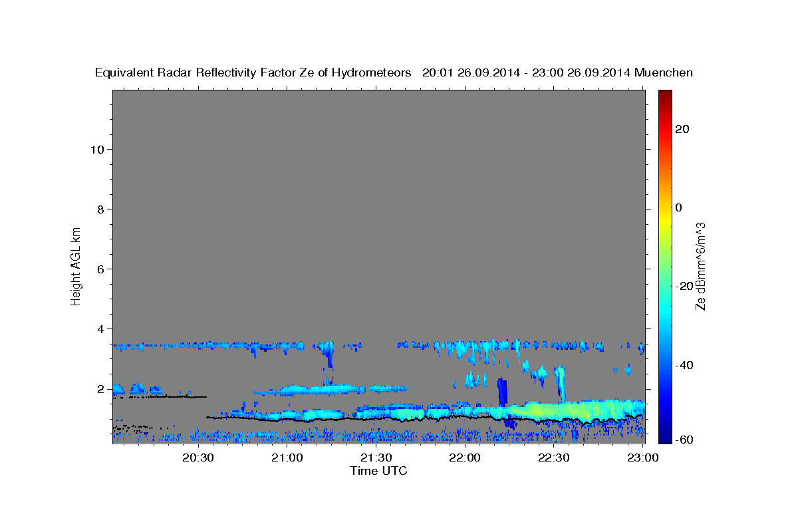Click the dark blue vertical echo near 22:13

click(x=502, y=392)
